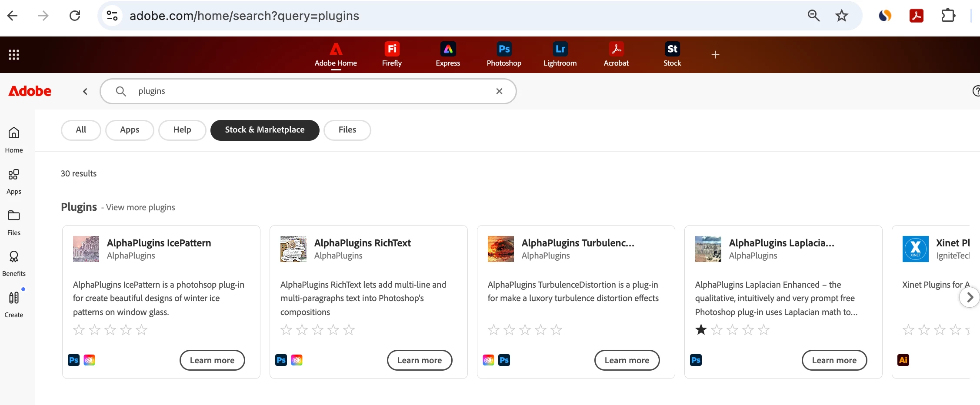Open Files in the left sidebar
Viewport: 980px width, 405px height.
(14, 223)
